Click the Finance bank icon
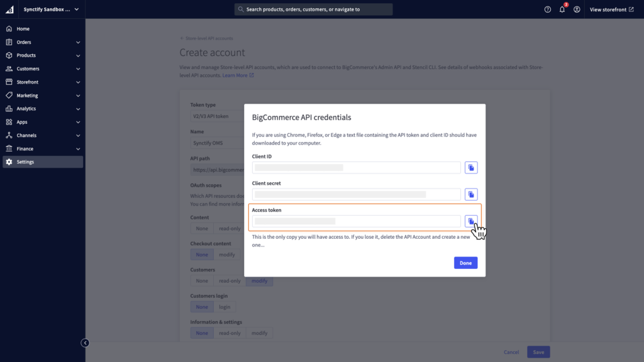Viewport: 644px width, 362px height. click(9, 148)
